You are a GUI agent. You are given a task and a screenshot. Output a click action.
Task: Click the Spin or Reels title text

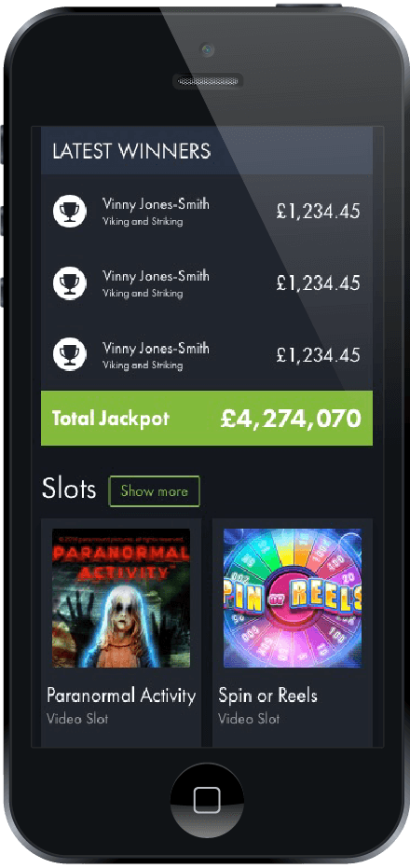point(267,696)
